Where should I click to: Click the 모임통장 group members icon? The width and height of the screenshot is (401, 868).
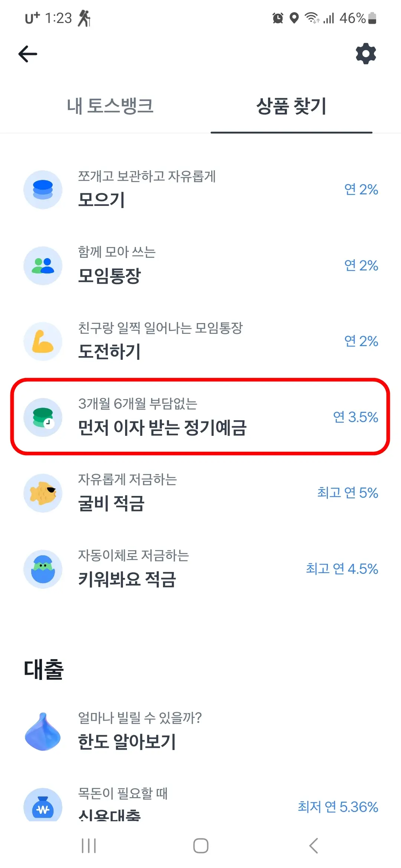pos(43,266)
